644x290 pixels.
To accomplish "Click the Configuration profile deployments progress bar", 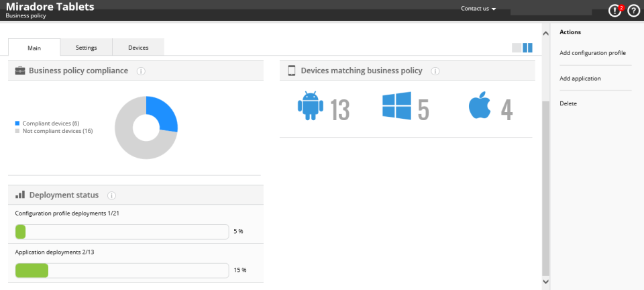I will point(122,232).
